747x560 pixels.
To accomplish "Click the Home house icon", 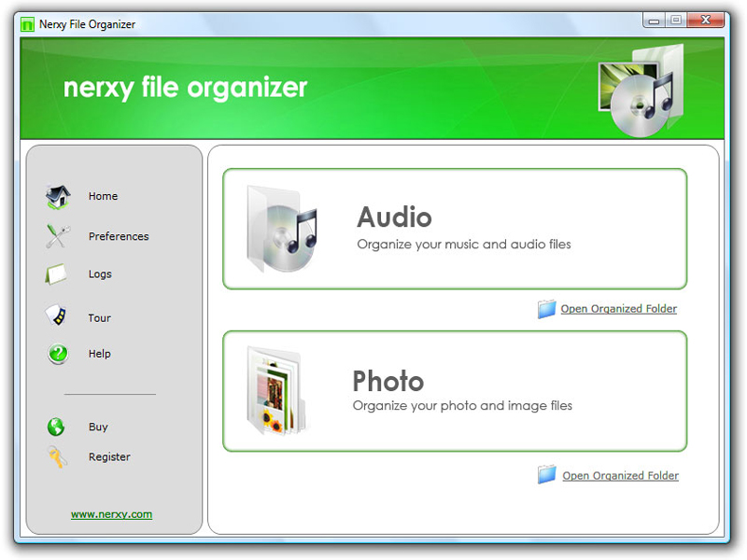I will click(x=58, y=197).
